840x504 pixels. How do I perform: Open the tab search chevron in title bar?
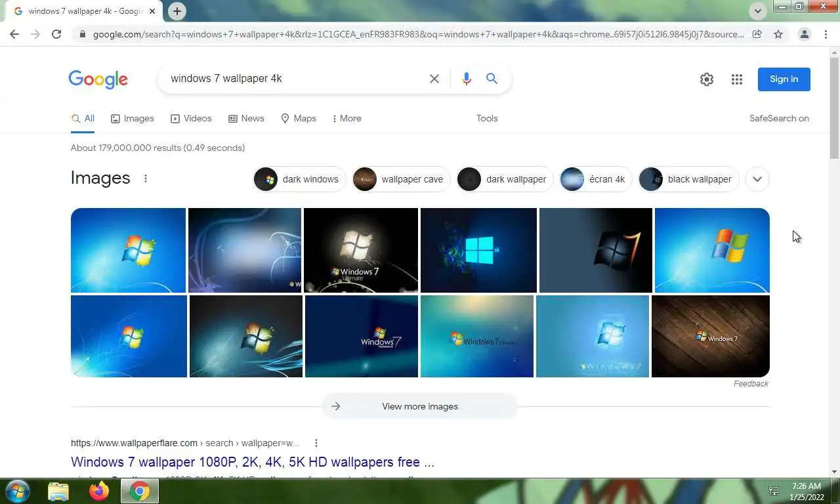coord(758,11)
